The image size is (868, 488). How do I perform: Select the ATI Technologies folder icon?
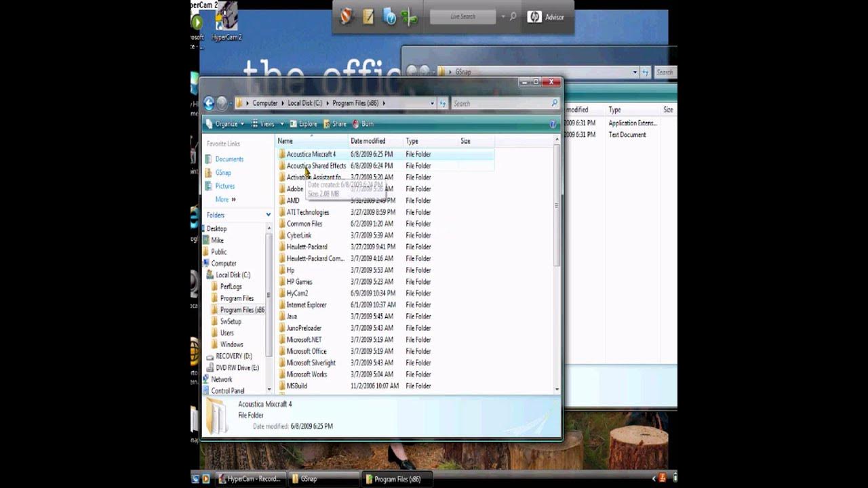pos(282,212)
